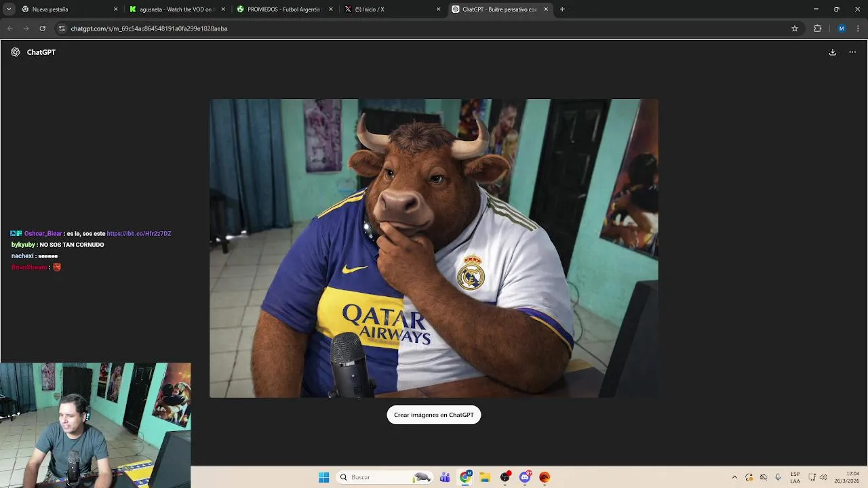This screenshot has width=868, height=488.
Task: Close the ChatGPT tab
Action: pyautogui.click(x=546, y=9)
